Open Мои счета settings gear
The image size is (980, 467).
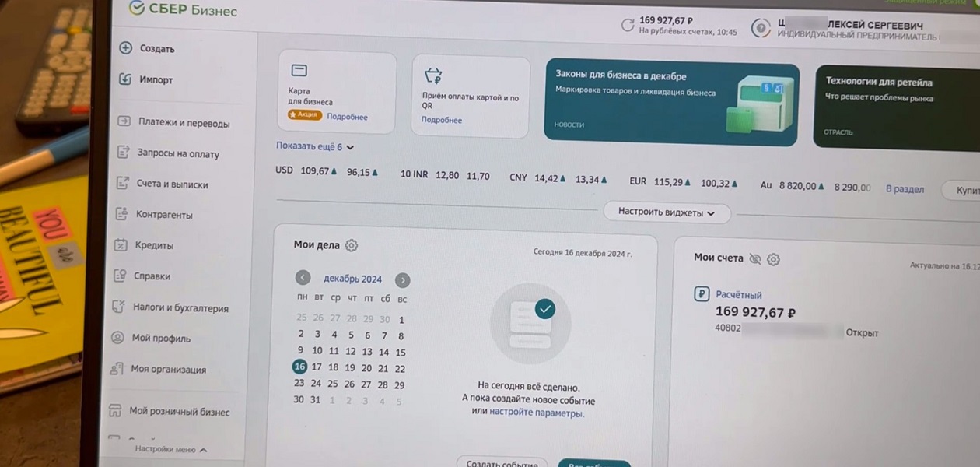[x=774, y=259]
